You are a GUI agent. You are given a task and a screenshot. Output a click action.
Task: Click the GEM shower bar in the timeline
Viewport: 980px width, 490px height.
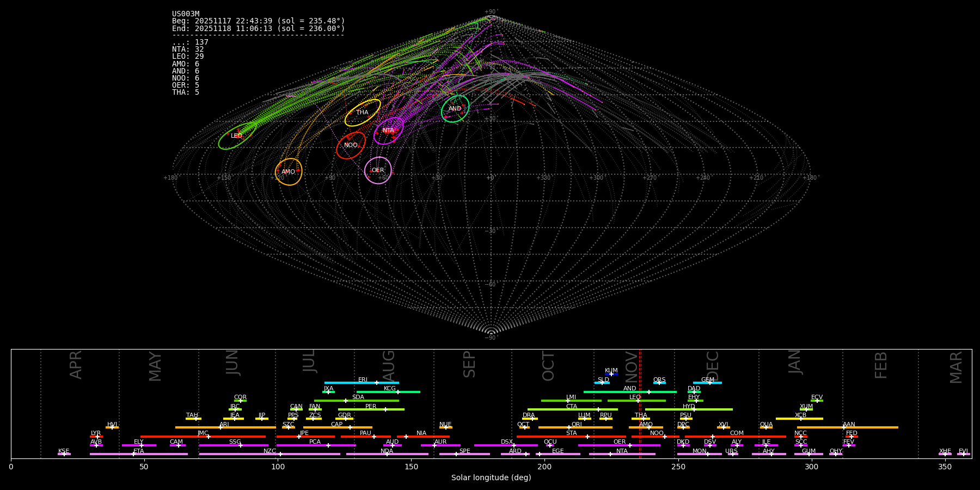tap(707, 383)
